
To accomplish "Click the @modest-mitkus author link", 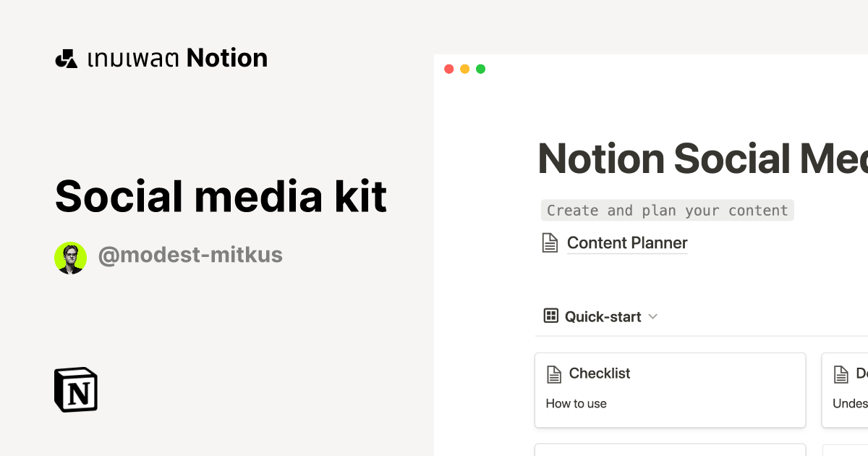I will [x=190, y=255].
